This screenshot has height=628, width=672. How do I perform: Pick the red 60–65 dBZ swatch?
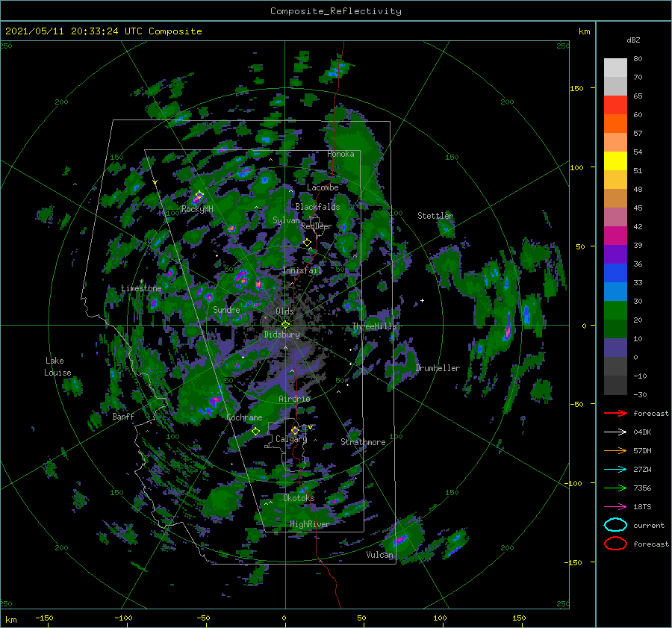(615, 105)
